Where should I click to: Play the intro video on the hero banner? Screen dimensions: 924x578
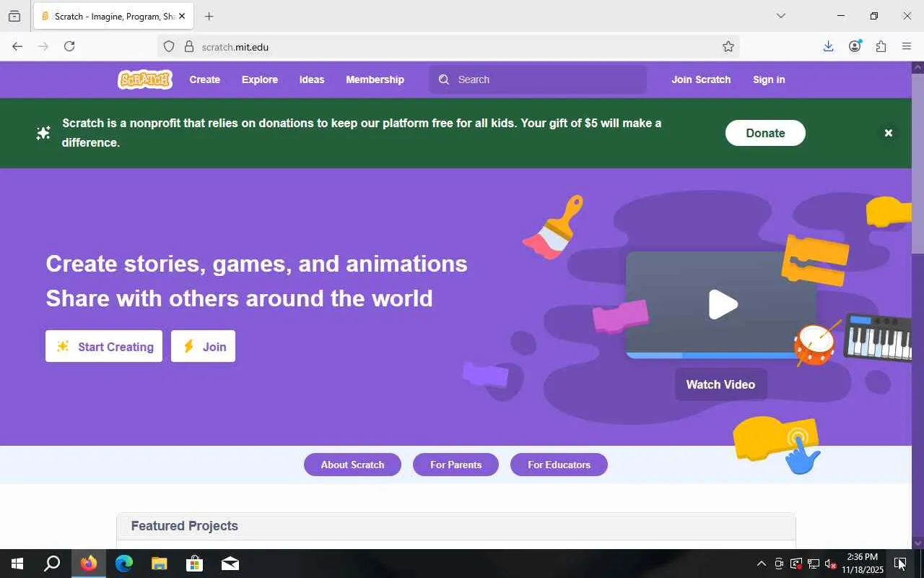click(723, 304)
